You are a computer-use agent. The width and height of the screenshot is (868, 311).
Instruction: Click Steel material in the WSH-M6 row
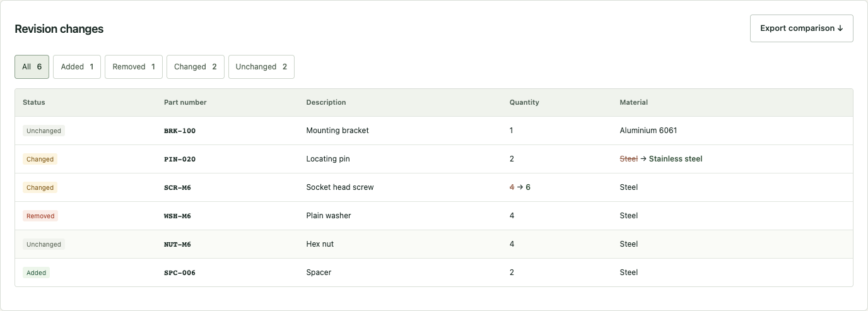(629, 216)
